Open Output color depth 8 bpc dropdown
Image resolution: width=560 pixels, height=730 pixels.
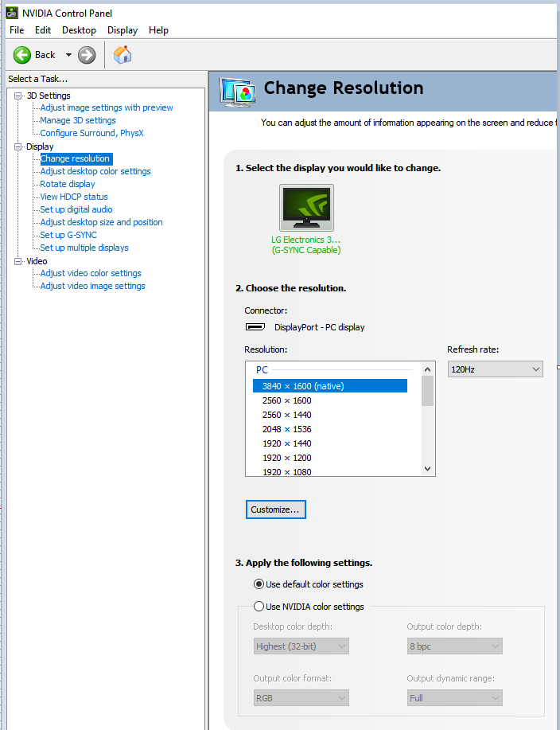[x=455, y=646]
